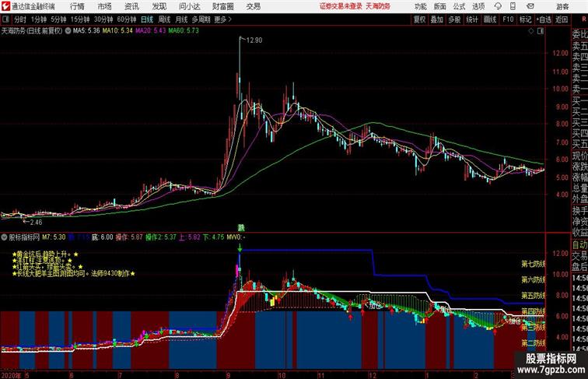This screenshot has width=588, height=379.
Task: Open the 功能 menu
Action: [421, 6]
